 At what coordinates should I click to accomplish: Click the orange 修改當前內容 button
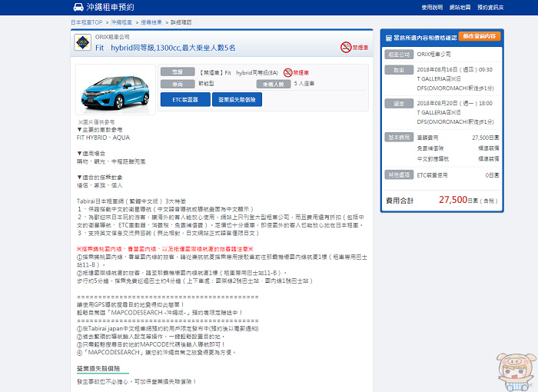(x=480, y=36)
